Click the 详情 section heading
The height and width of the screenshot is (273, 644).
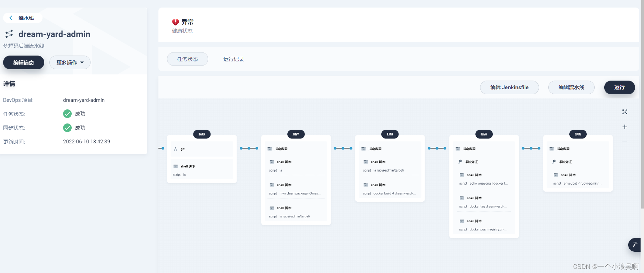[9, 84]
